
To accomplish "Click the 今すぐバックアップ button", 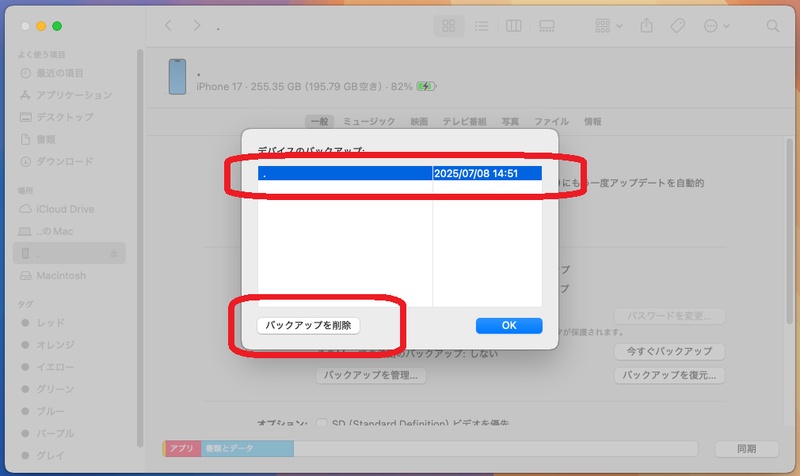I will click(x=669, y=351).
